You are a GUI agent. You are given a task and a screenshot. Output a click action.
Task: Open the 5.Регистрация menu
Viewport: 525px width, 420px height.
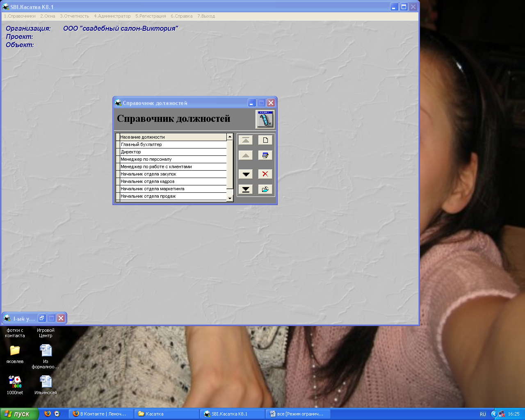coord(151,16)
